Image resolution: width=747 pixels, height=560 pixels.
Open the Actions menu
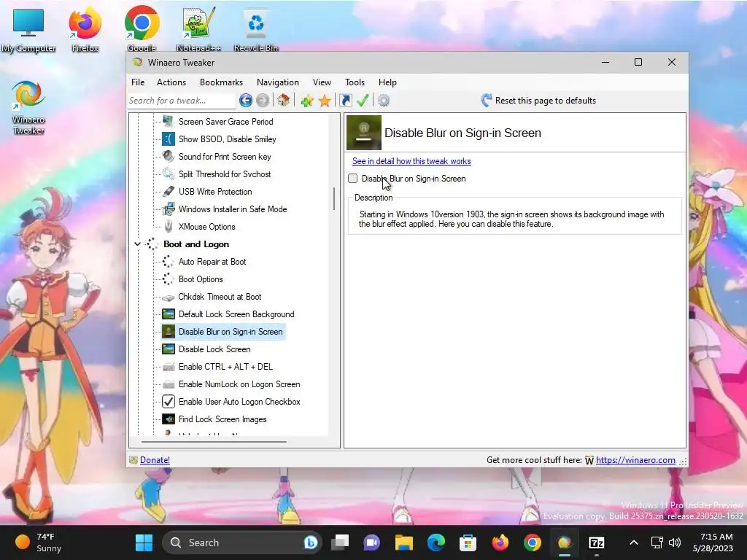point(171,82)
